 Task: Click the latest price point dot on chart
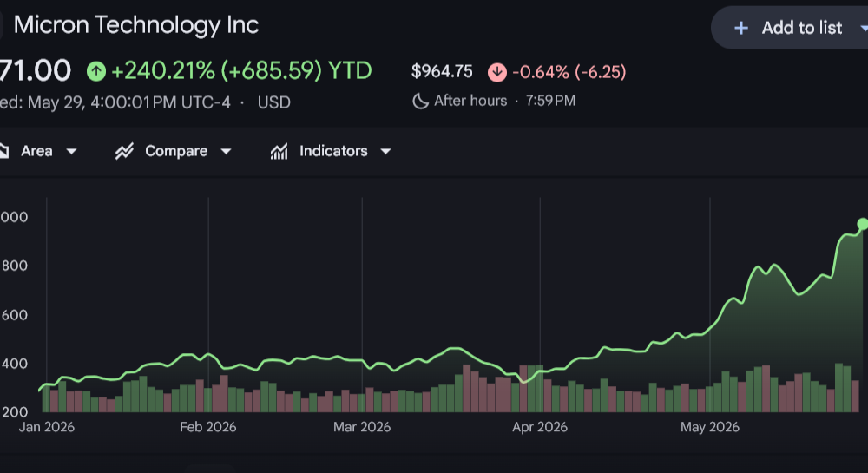tap(863, 224)
